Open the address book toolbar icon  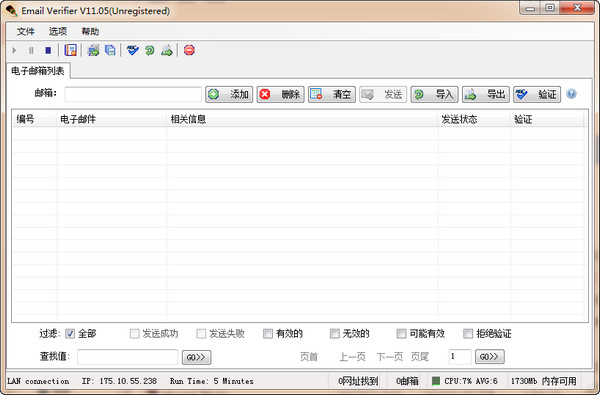(70, 50)
